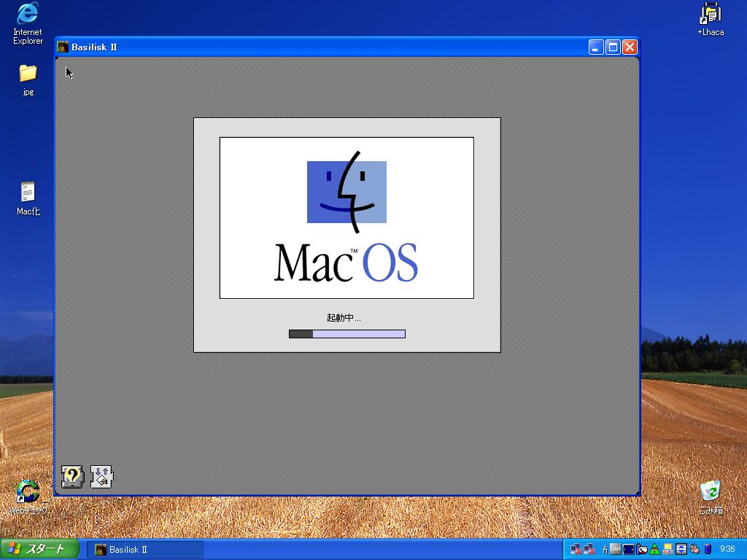Click the IME 'A' input indicator

(605, 550)
